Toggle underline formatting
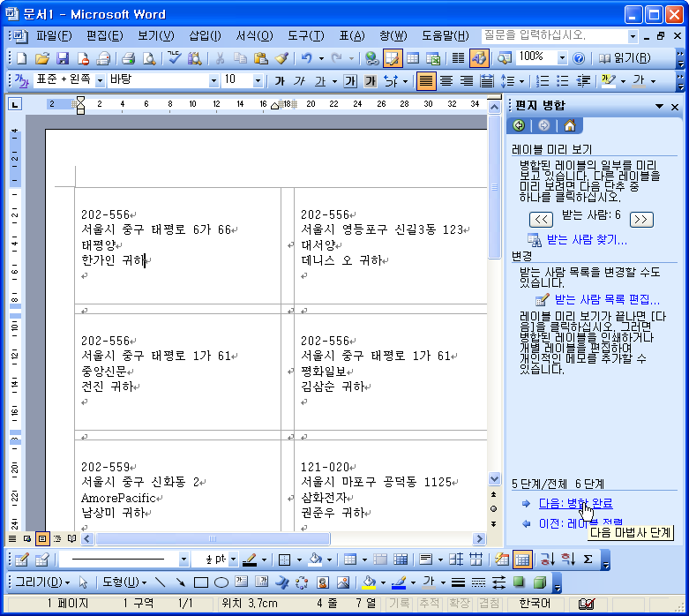This screenshot has height=616, width=689. point(320,81)
